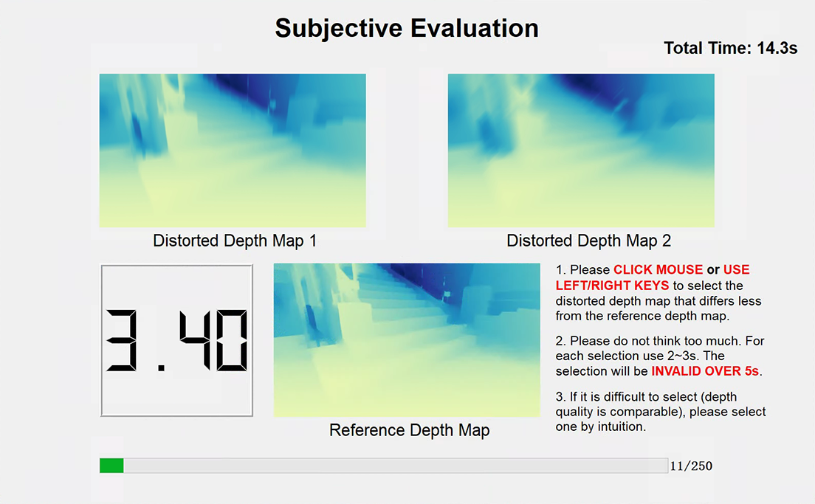Click the "Distorted Depth Map 1" caption
The image size is (815, 504).
point(235,241)
